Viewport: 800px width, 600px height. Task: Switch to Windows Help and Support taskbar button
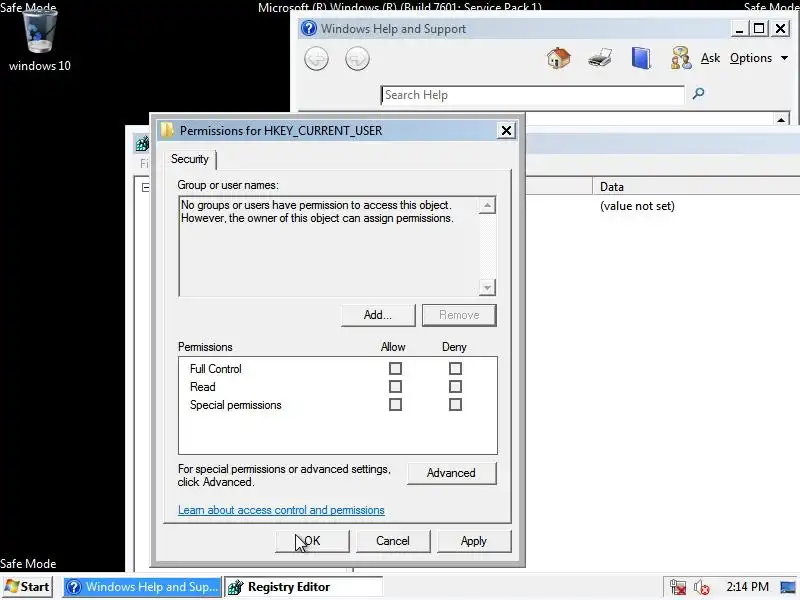[x=142, y=587]
